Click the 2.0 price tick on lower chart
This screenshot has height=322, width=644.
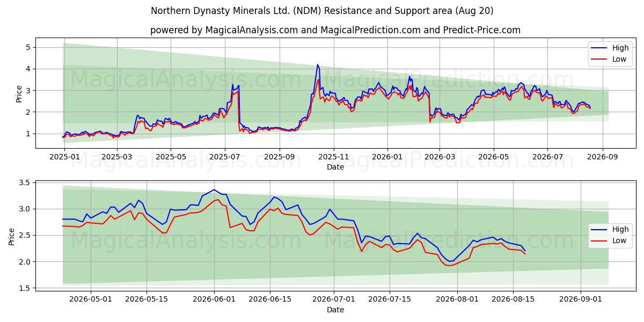(25, 262)
